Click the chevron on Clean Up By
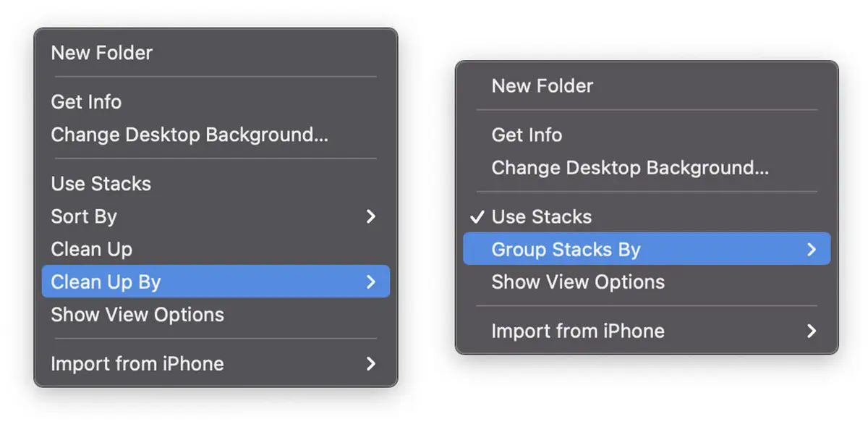The image size is (868, 427). coord(370,282)
